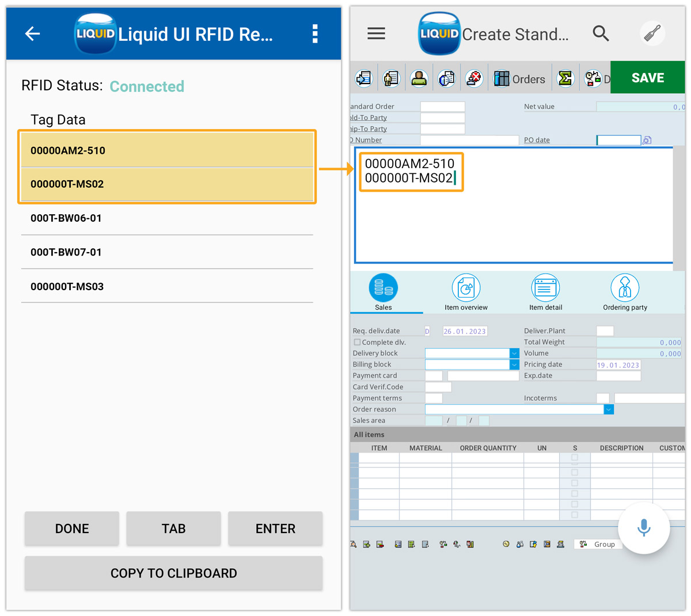Open the three-dot overflow menu in RFID Reader

314,33
